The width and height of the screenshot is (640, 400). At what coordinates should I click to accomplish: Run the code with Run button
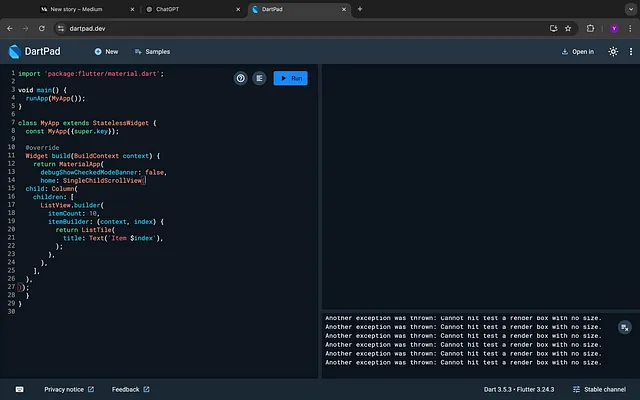click(291, 78)
